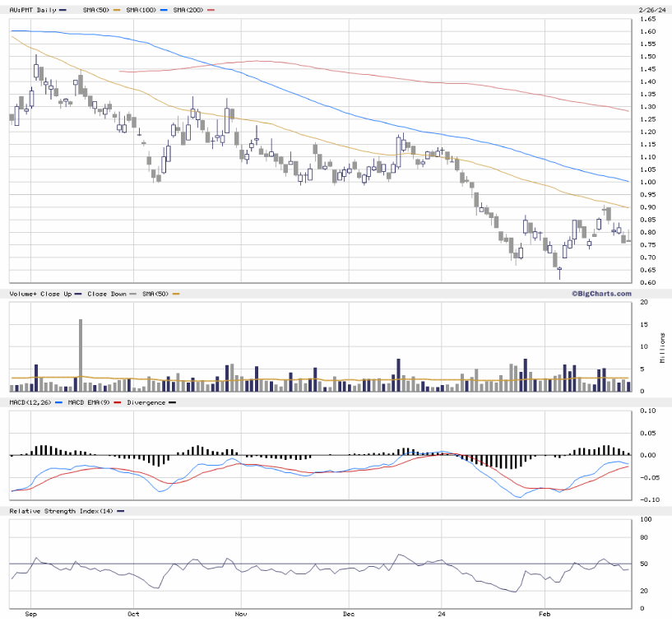Click the red MACD EMA(9) legend swatch
The width and height of the screenshot is (672, 622).
[118, 402]
